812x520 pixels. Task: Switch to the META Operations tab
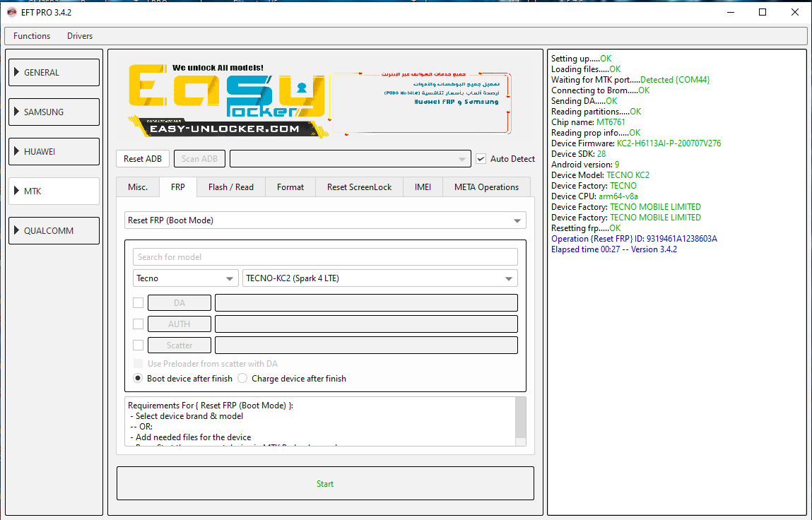point(486,187)
